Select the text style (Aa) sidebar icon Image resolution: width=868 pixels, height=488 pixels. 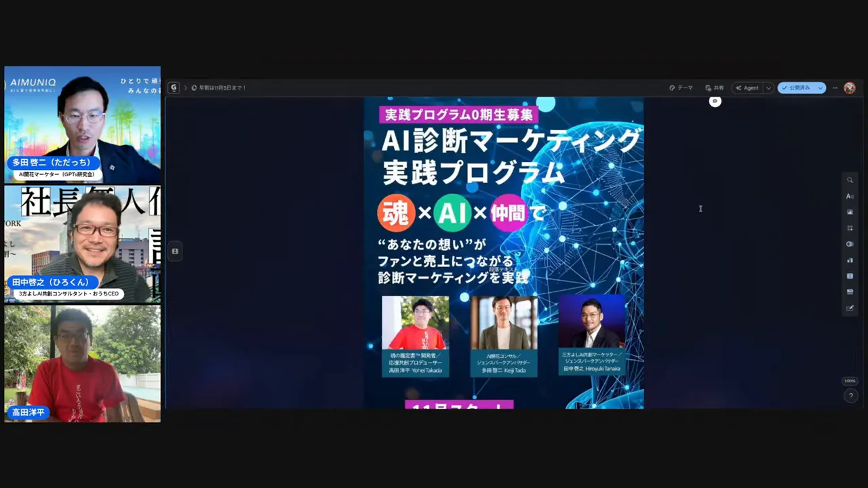[x=850, y=196]
